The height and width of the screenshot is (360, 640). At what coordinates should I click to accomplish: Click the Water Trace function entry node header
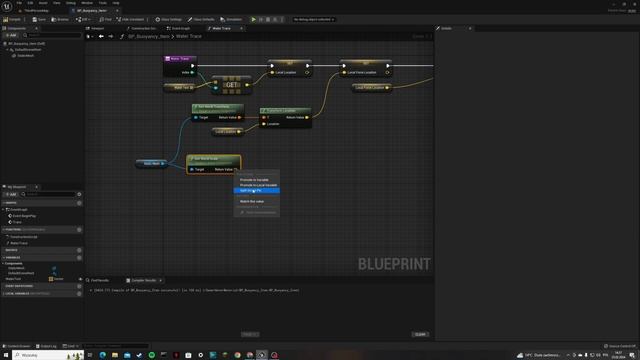pyautogui.click(x=180, y=59)
